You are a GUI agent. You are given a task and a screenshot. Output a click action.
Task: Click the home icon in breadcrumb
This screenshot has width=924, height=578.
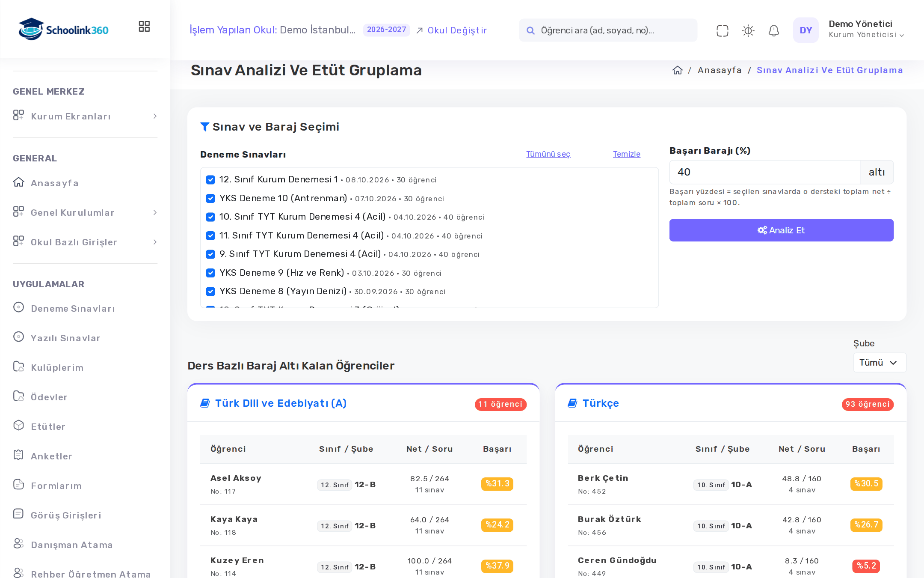[677, 70]
